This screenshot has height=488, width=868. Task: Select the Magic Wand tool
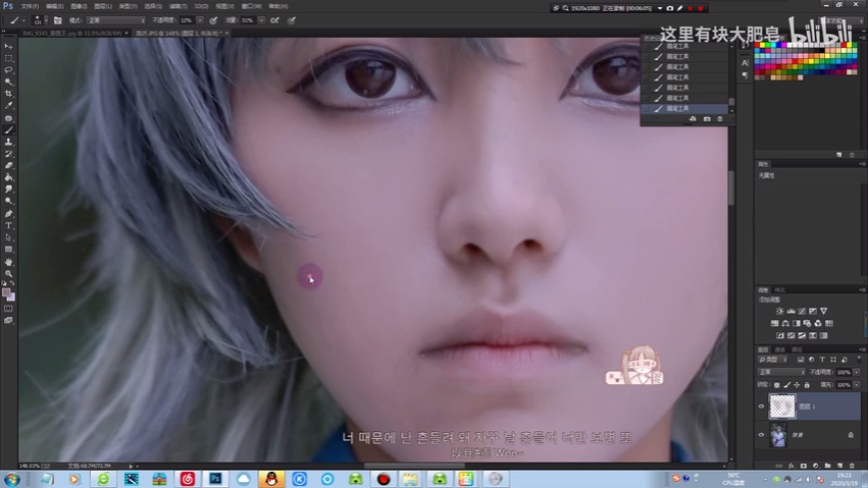[9, 82]
